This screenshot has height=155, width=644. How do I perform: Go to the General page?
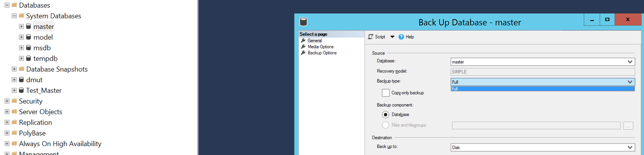point(315,40)
